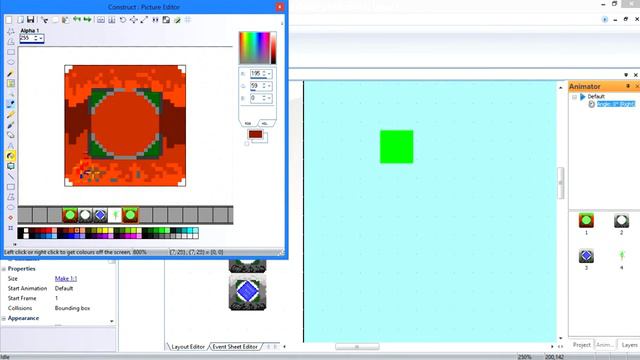The width and height of the screenshot is (640, 360).
Task: Collapse the Appearance section
Action: tap(4, 318)
